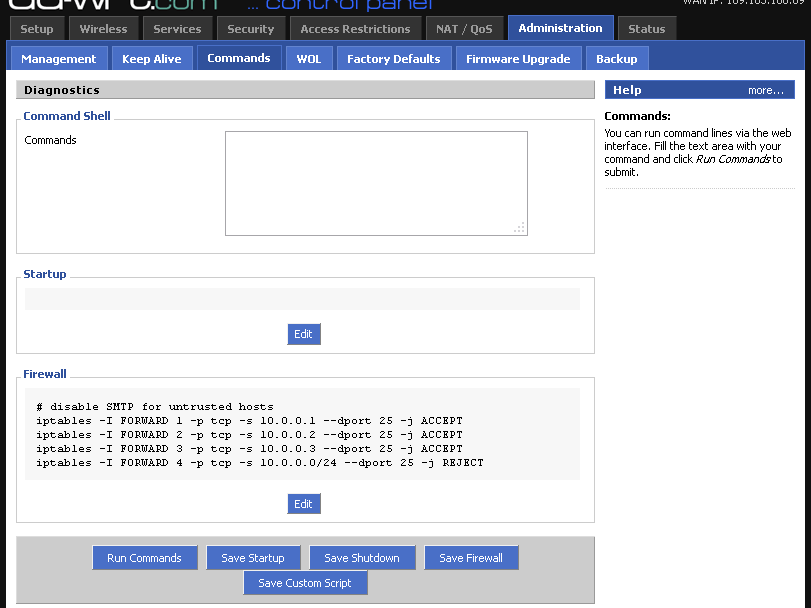
Task: Click Save Firewall button
Action: tap(471, 558)
